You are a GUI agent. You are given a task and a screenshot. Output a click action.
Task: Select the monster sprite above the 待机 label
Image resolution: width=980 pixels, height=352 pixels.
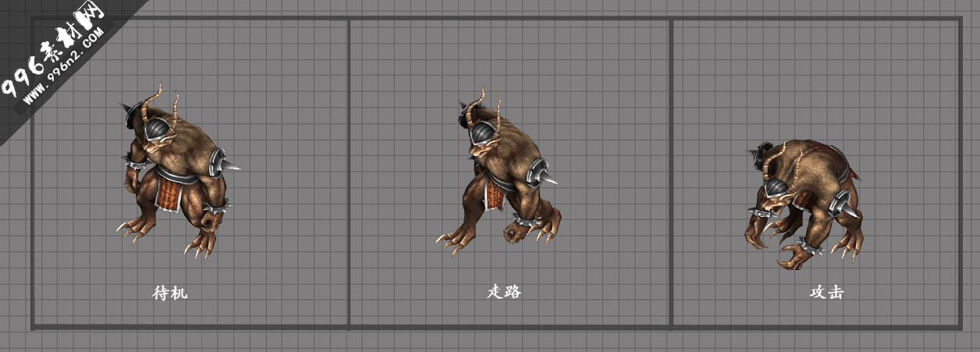[178, 171]
